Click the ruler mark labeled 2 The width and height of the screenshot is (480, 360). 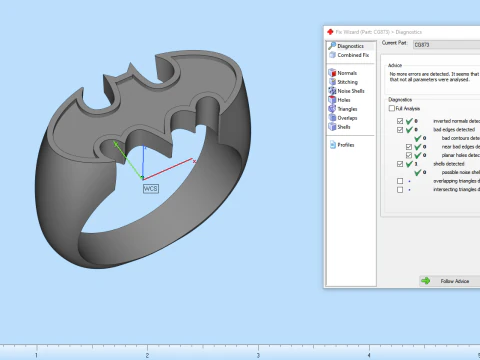click(147, 355)
